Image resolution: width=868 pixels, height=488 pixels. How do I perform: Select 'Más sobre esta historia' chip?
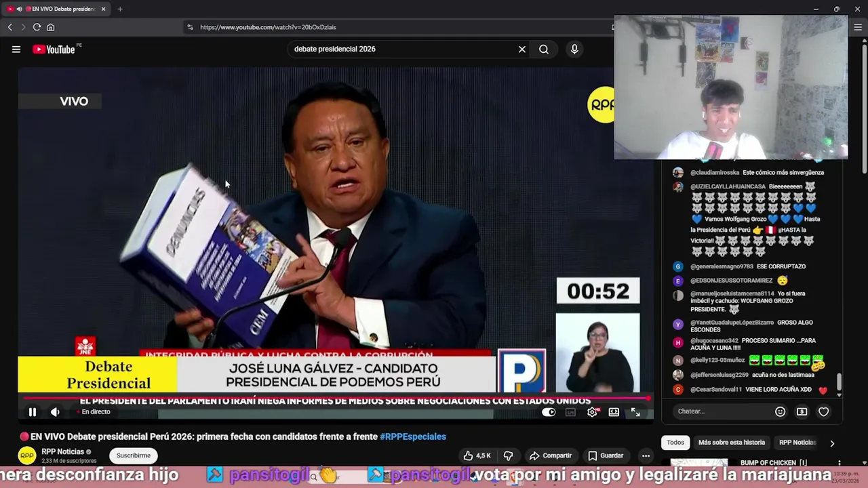coord(731,443)
